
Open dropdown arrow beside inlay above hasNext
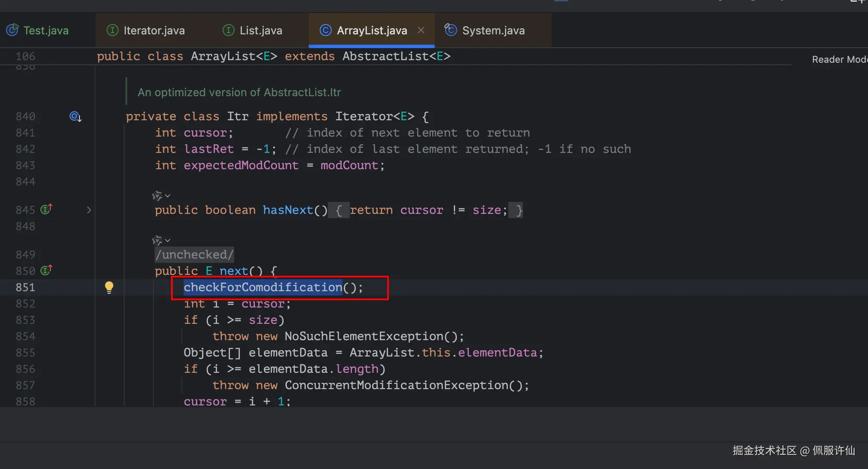point(168,196)
